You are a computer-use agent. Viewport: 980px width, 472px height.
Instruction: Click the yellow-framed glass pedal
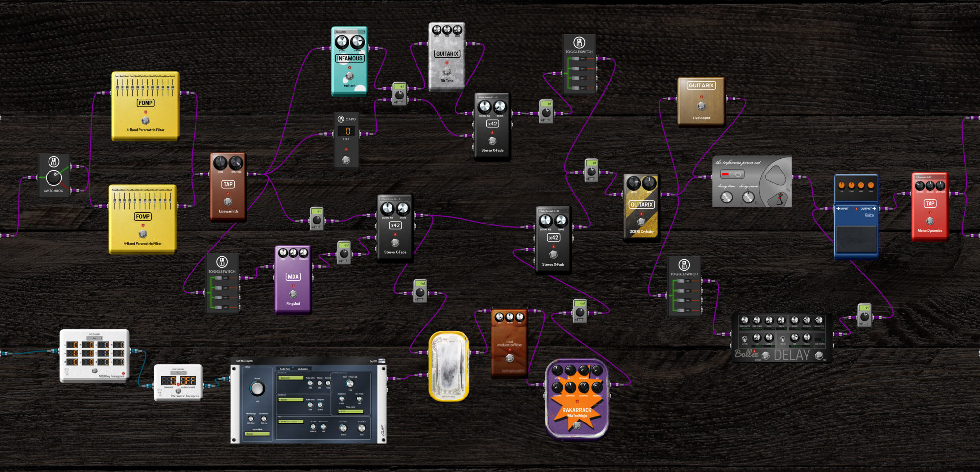(x=449, y=366)
